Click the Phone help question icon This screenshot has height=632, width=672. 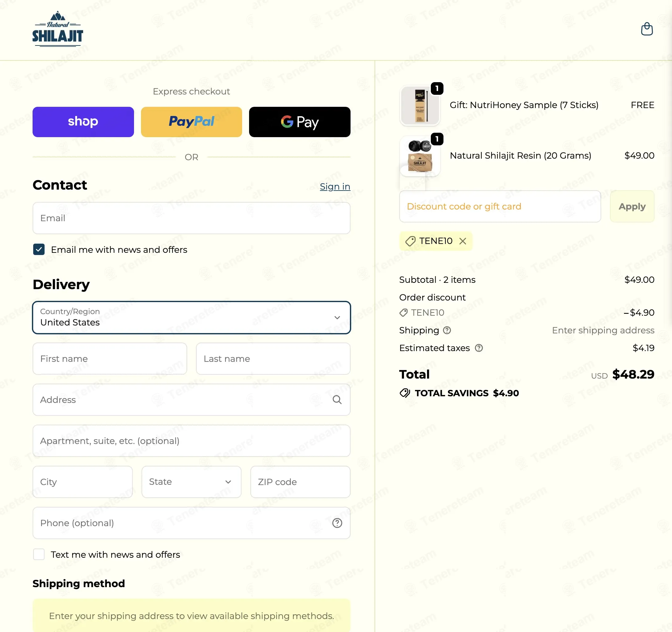[x=337, y=523]
